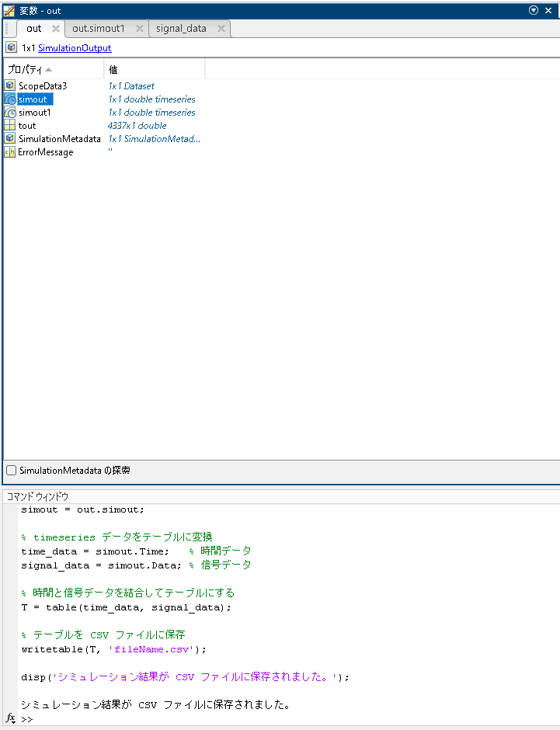The width and height of the screenshot is (560, 730).
Task: Close the out.simout1 tab
Action: pos(139,29)
